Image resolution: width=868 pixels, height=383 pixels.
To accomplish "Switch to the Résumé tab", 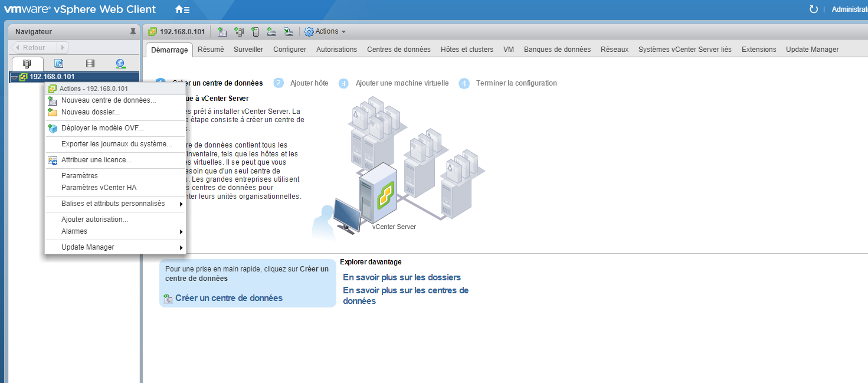I will click(211, 50).
